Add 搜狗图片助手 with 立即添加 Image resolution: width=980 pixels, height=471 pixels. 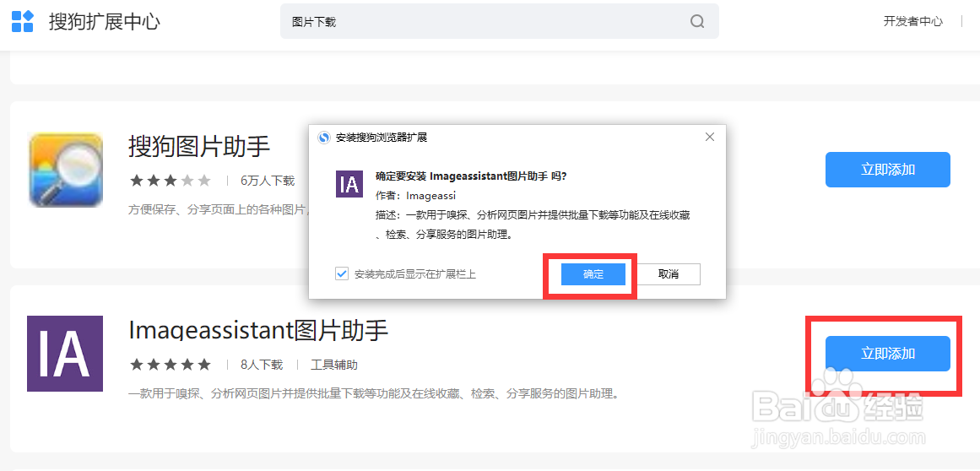click(x=887, y=170)
